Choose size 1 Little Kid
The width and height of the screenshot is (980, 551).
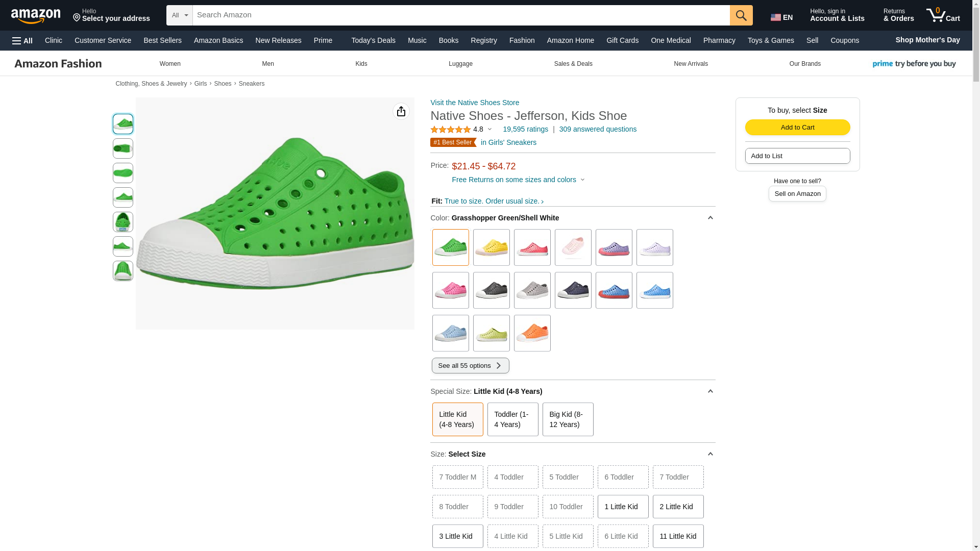coord(623,507)
